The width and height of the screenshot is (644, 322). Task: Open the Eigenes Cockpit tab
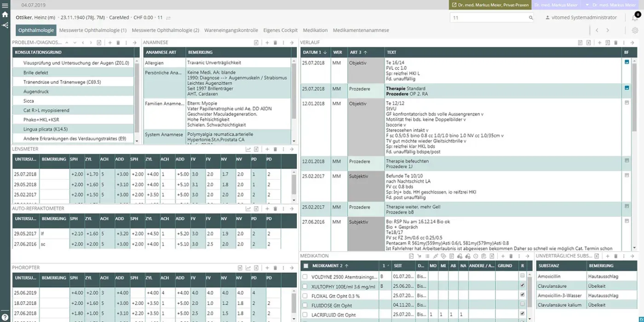coord(281,30)
